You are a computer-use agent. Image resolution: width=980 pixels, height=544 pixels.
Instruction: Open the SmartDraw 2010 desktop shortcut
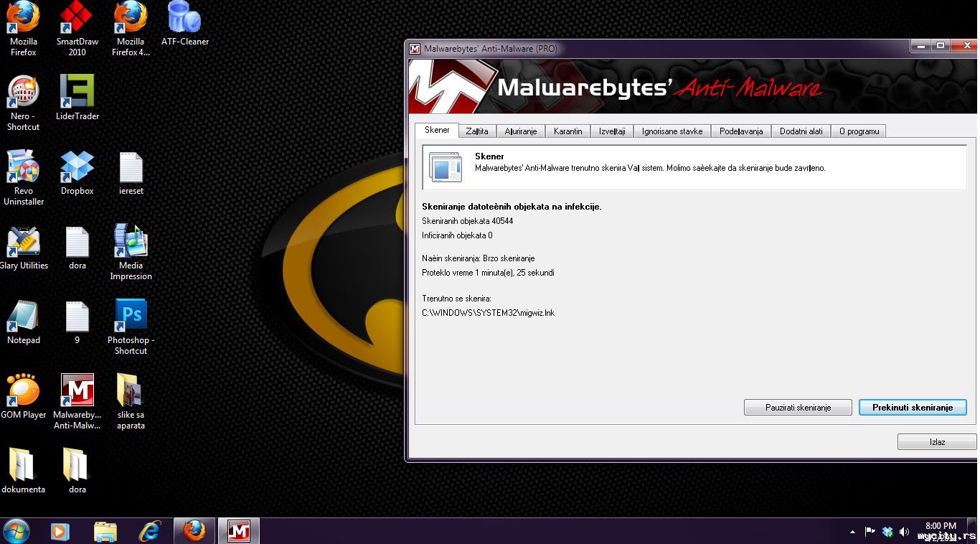tap(77, 29)
